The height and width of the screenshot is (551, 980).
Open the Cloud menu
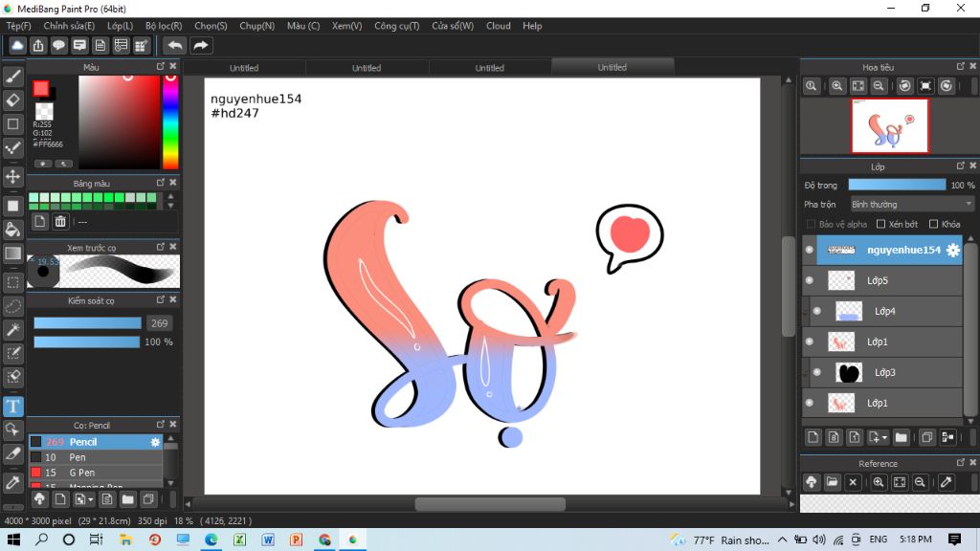499,26
